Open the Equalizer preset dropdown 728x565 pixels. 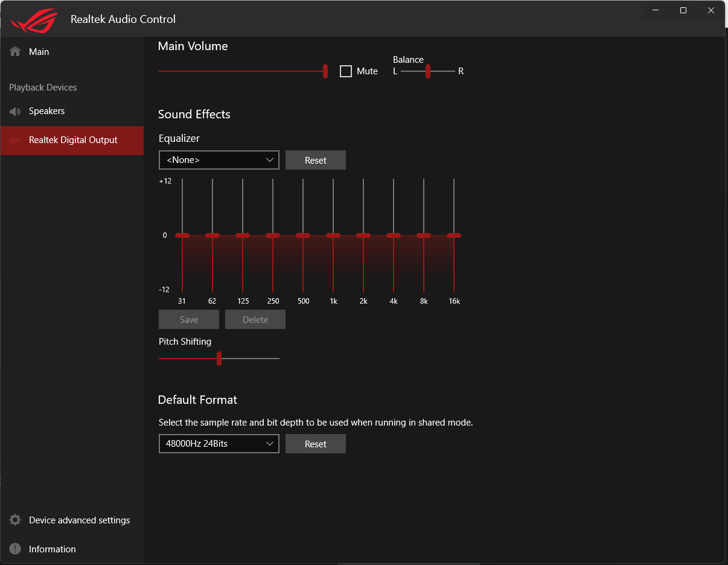(219, 160)
